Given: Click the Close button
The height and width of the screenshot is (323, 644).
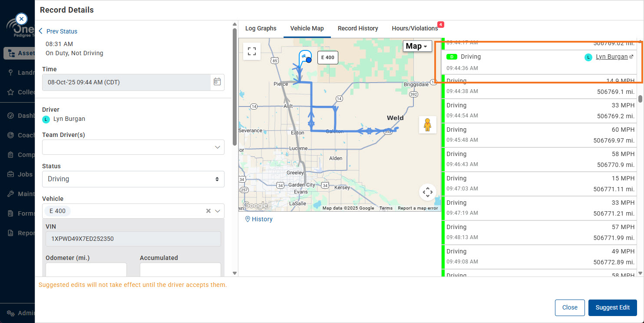Looking at the screenshot, I should 570,307.
